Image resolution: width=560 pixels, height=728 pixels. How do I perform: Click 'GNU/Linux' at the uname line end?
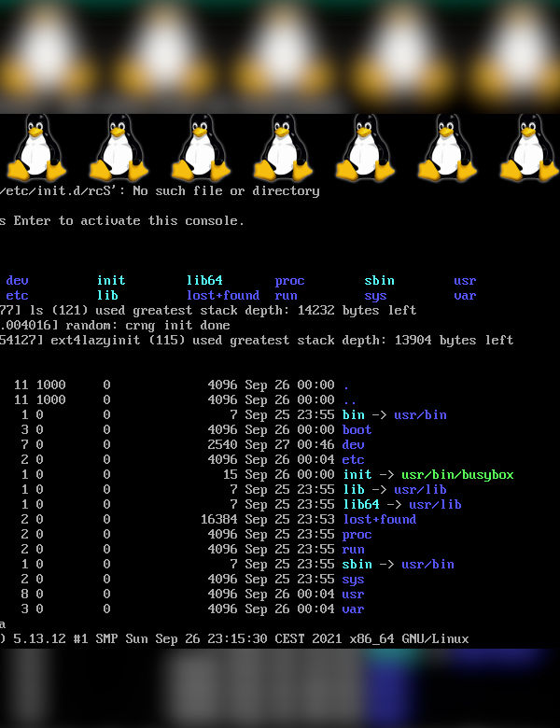435,638
